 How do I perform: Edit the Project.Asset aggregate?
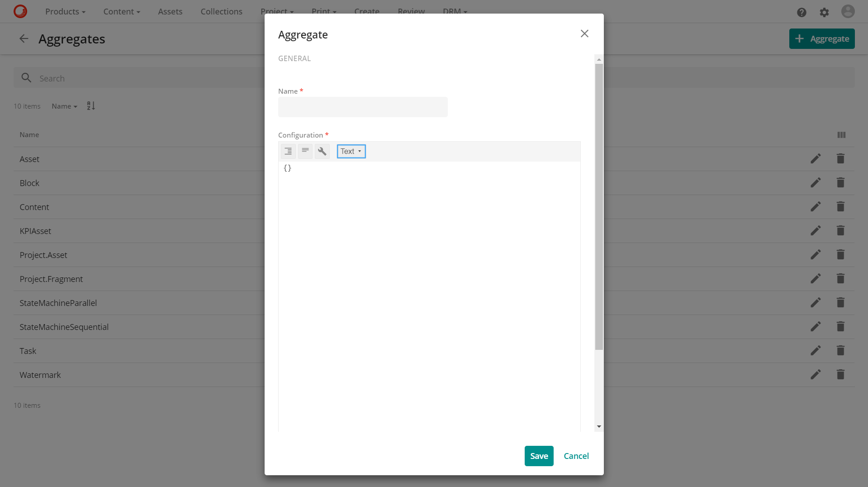point(816,255)
